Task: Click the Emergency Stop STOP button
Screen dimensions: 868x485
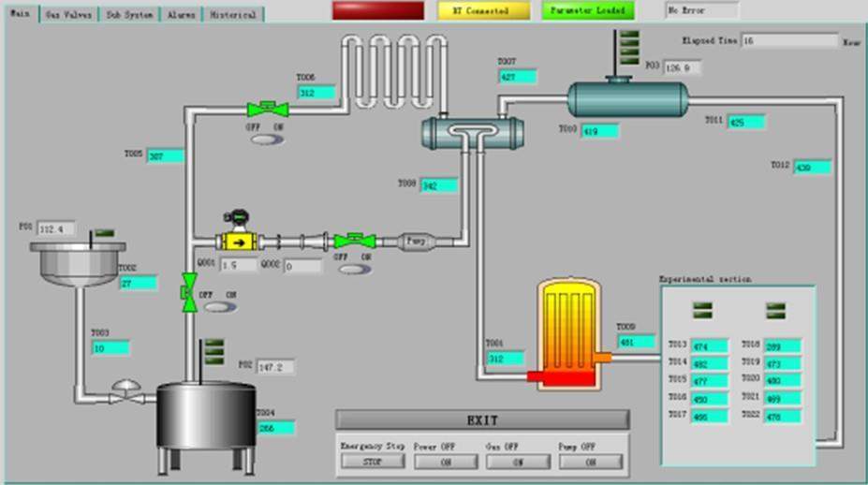Action: (x=373, y=462)
